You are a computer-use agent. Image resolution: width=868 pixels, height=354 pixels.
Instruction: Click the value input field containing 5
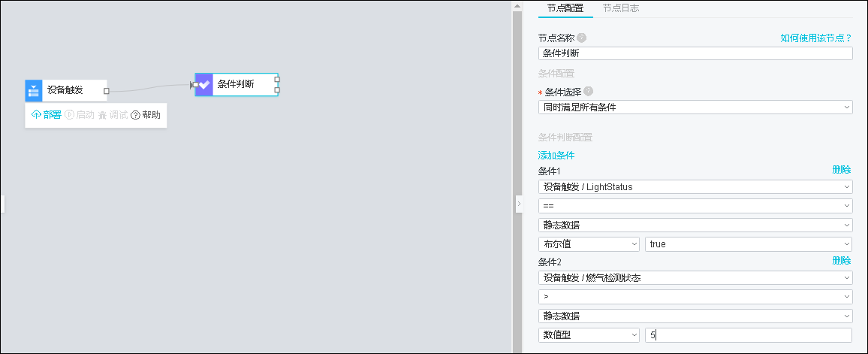(749, 334)
